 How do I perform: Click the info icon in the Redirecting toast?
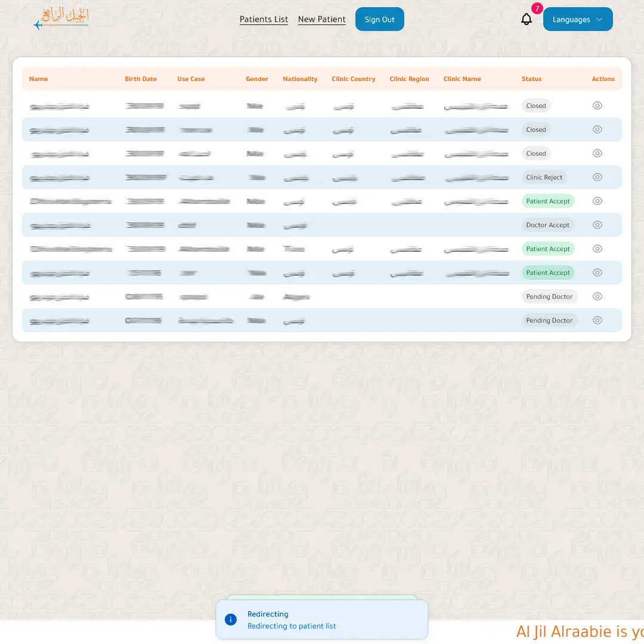[x=231, y=620]
